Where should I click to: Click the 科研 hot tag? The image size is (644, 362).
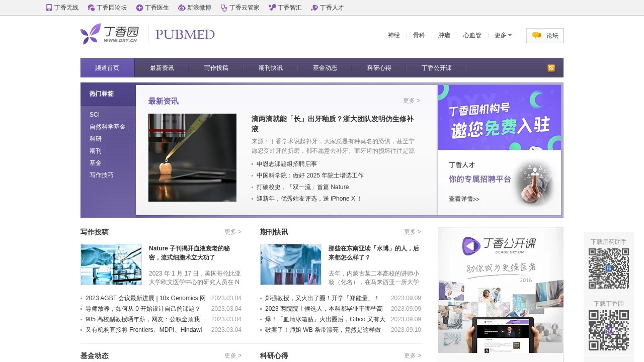(x=96, y=139)
